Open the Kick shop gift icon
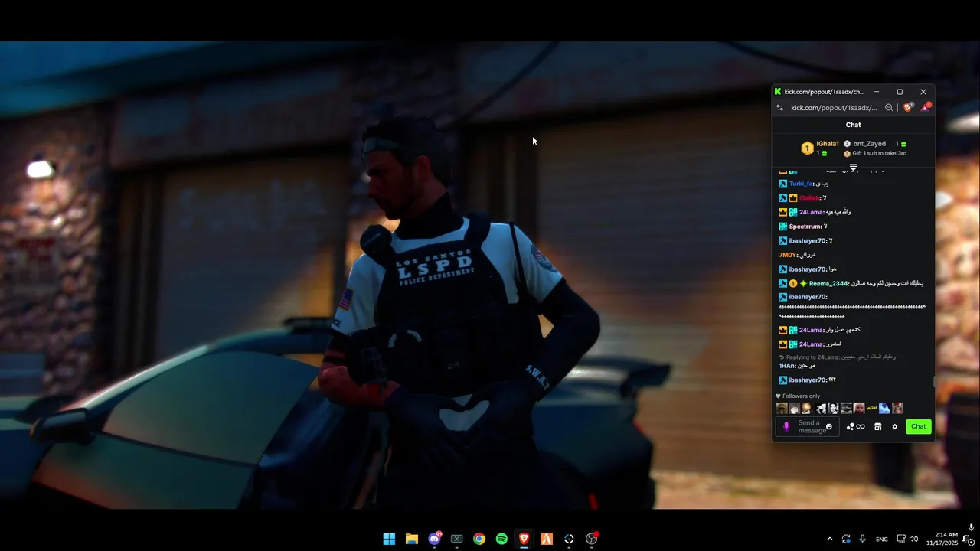Image resolution: width=980 pixels, height=551 pixels. click(878, 427)
